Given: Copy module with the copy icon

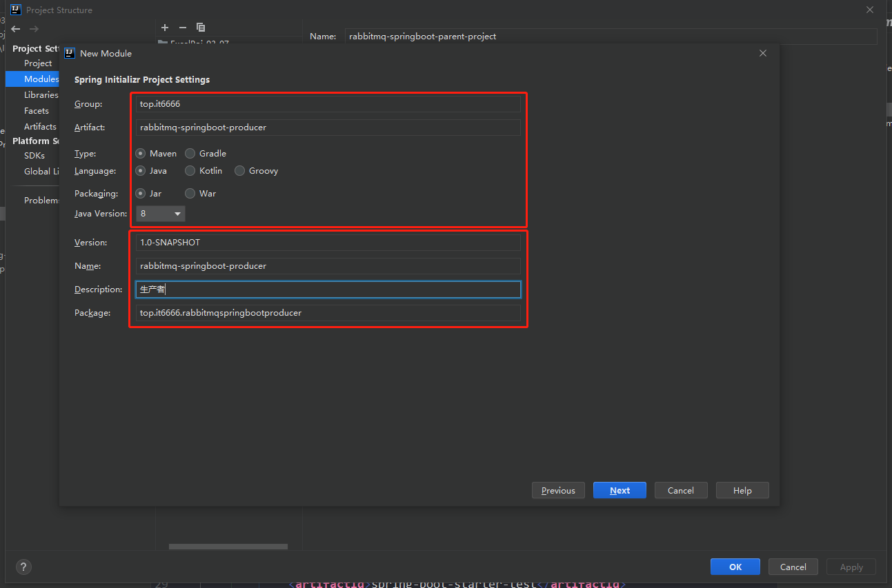Looking at the screenshot, I should point(201,28).
